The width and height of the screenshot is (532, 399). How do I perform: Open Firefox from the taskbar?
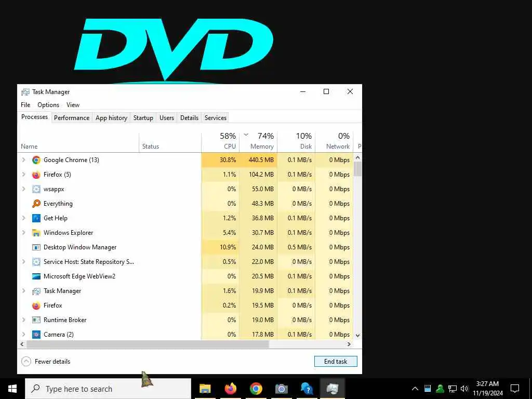(x=230, y=389)
